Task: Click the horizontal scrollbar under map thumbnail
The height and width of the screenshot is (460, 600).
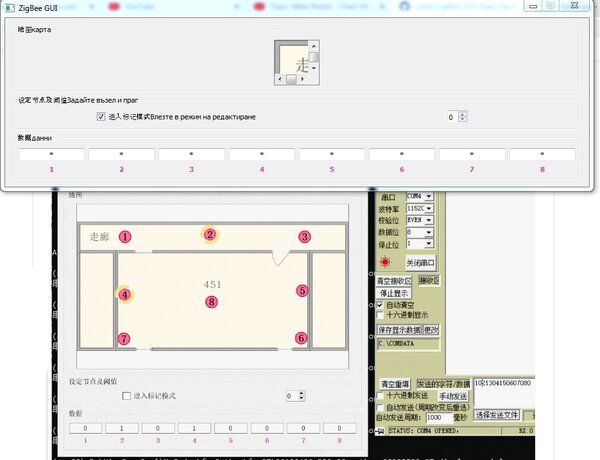Action: coord(291,79)
